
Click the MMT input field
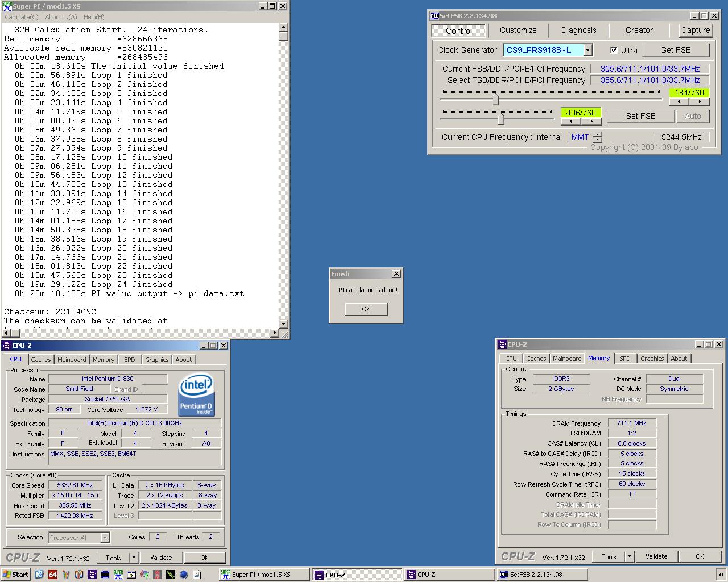(x=580, y=137)
